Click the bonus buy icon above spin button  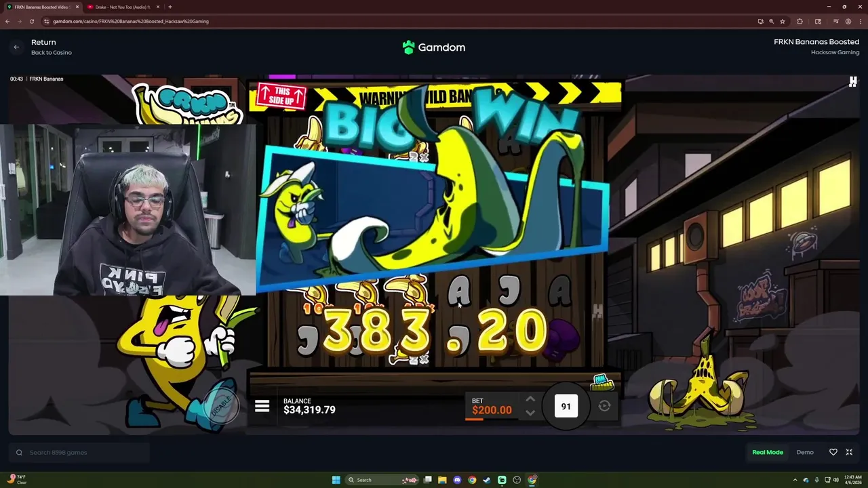pos(601,382)
